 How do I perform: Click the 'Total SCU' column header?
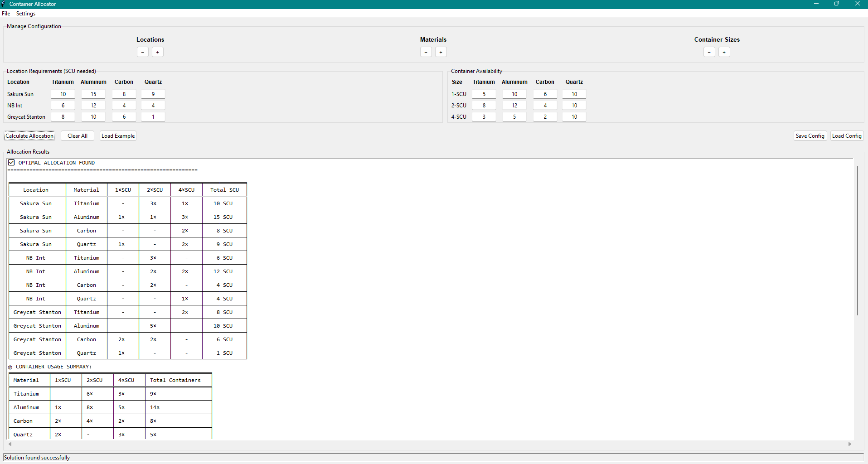[224, 190]
